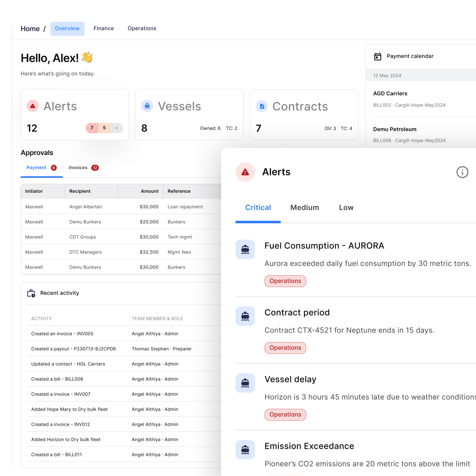Click the red critical count 7 pill
The width and height of the screenshot is (476, 476).
tap(92, 128)
